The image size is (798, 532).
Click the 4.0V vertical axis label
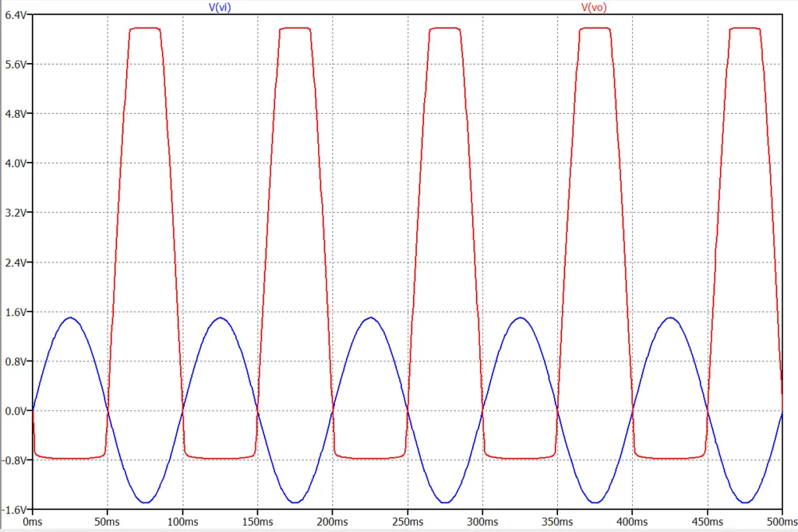(16, 163)
